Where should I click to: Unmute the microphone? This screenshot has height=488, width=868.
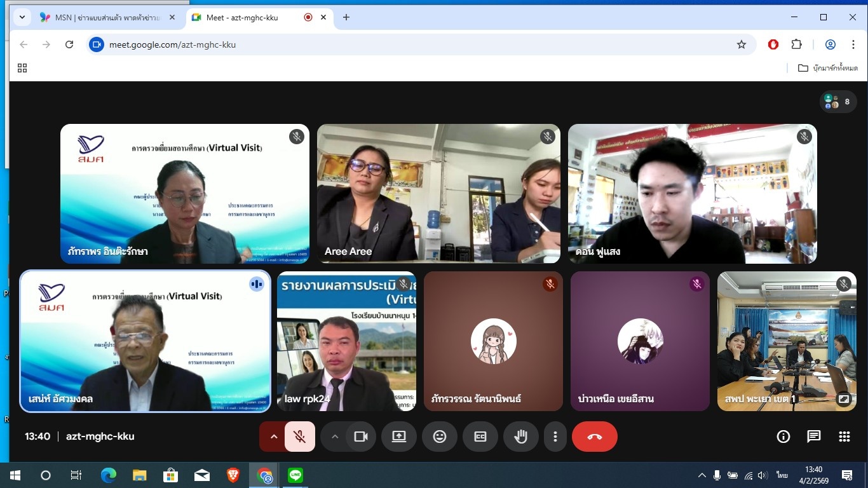click(x=299, y=437)
